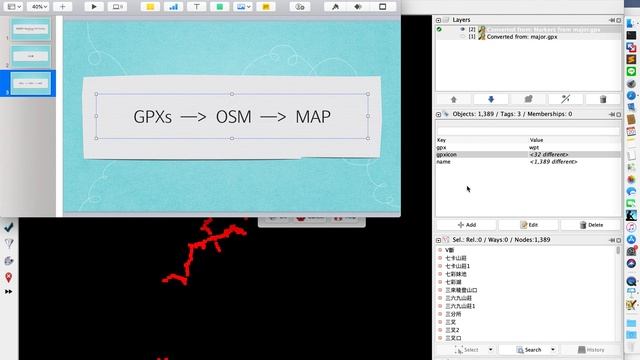
Task: Select slide 3 thumbnail in navigator
Action: 31,83
